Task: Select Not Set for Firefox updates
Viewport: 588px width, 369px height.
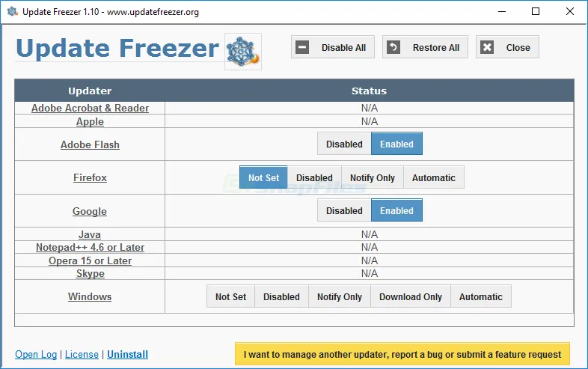Action: (x=263, y=177)
